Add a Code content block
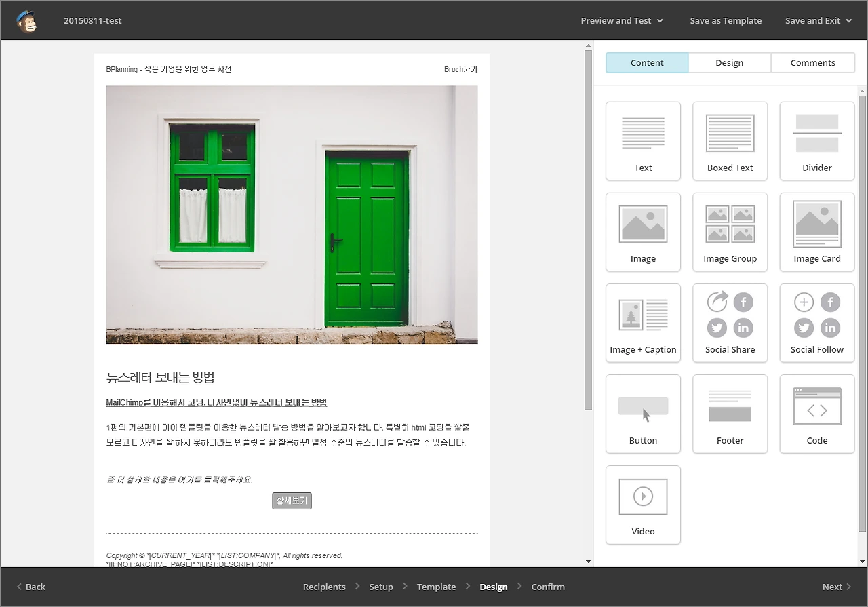The image size is (868, 607). [817, 414]
